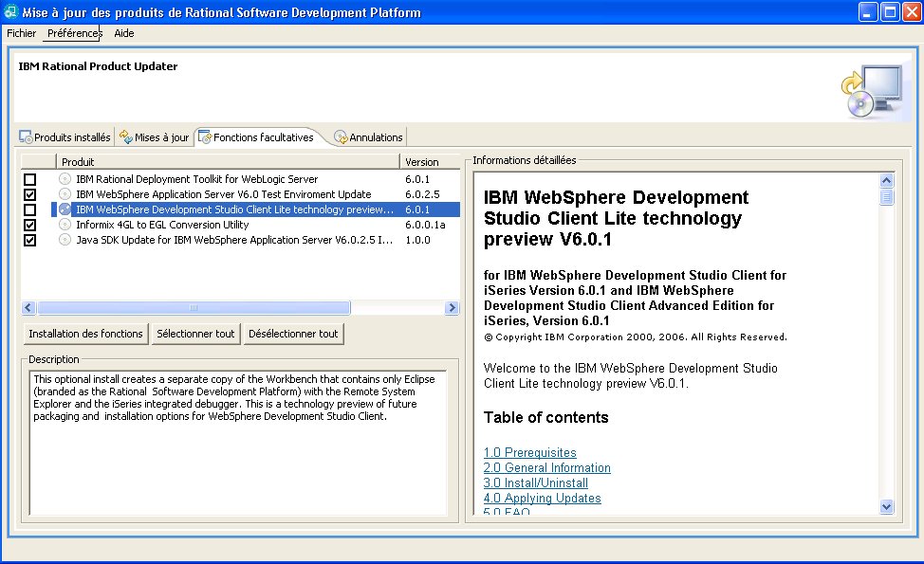This screenshot has height=564, width=924.
Task: Select WebSphere Application Server V6.0 Test Environment row
Action: [x=240, y=194]
